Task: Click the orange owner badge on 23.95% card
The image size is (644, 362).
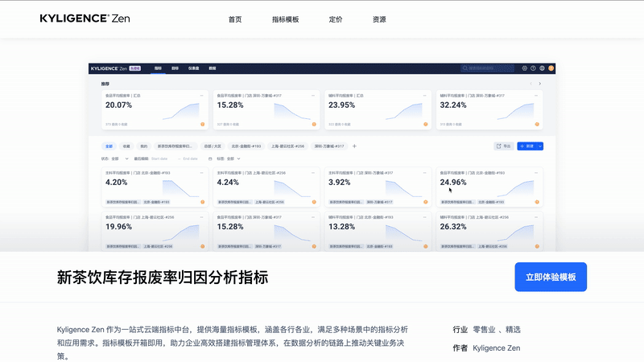Action: coord(426,125)
